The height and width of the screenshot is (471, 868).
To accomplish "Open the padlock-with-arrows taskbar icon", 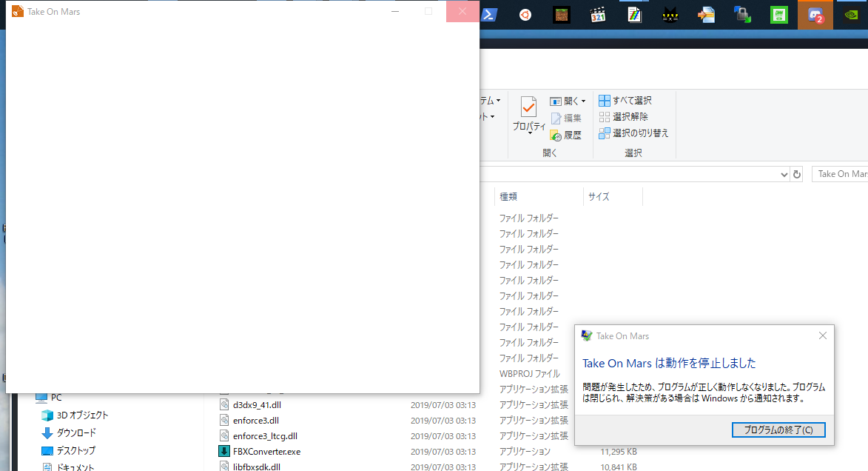I will (x=742, y=15).
